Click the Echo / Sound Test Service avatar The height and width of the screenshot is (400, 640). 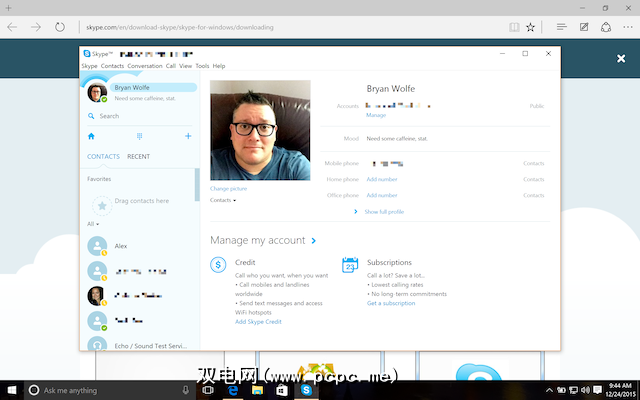pyautogui.click(x=97, y=344)
